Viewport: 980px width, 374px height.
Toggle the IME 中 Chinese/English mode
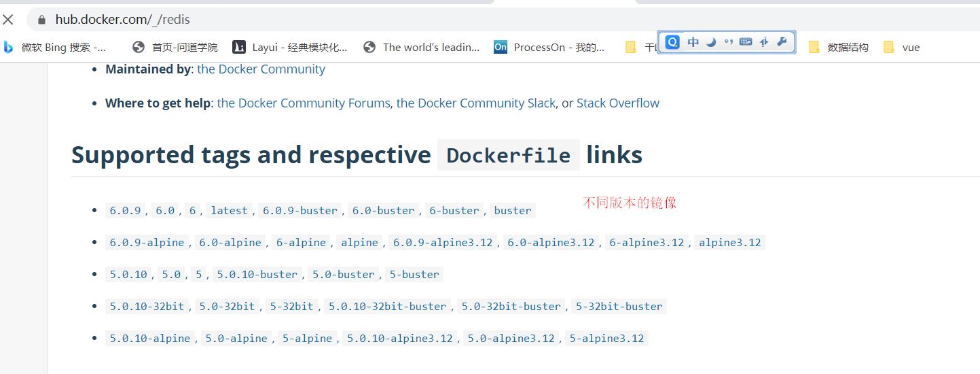pyautogui.click(x=693, y=42)
